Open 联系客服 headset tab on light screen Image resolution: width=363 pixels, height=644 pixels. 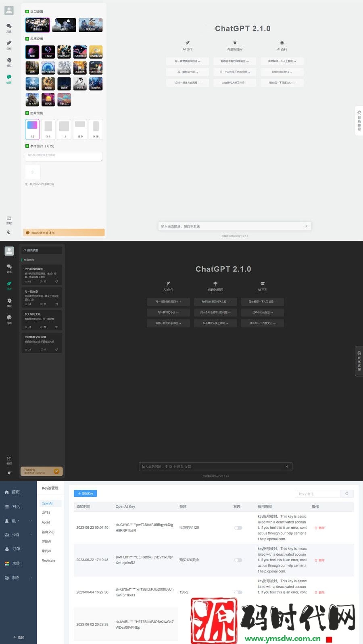(359, 121)
